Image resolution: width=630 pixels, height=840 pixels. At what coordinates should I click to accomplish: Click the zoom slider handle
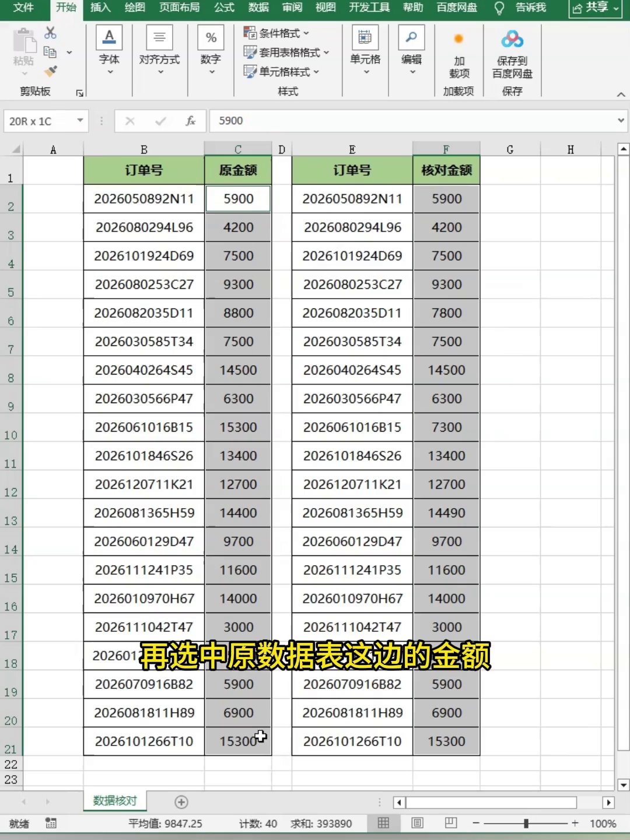(526, 823)
